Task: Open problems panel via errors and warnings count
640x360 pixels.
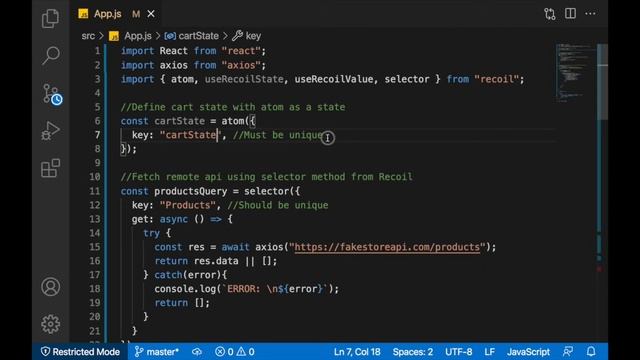Action: pyautogui.click(x=235, y=351)
